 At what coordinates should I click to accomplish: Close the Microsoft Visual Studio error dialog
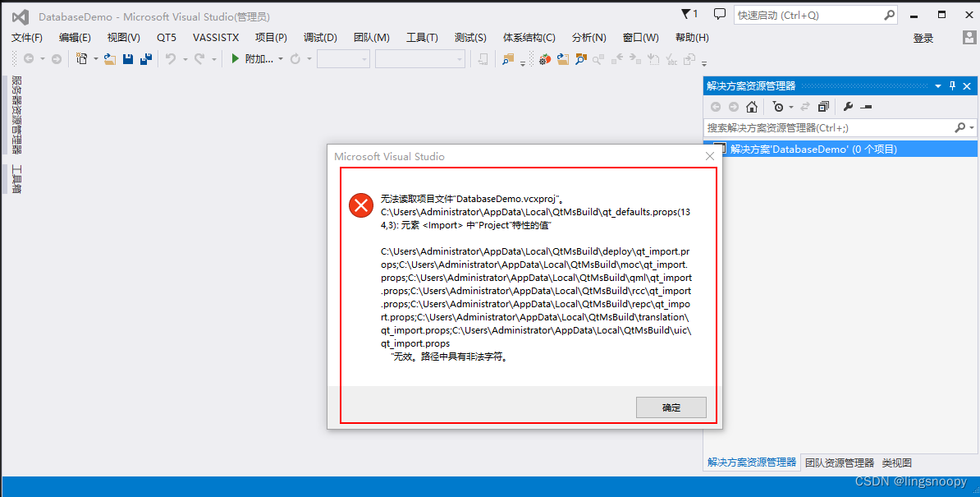point(709,156)
